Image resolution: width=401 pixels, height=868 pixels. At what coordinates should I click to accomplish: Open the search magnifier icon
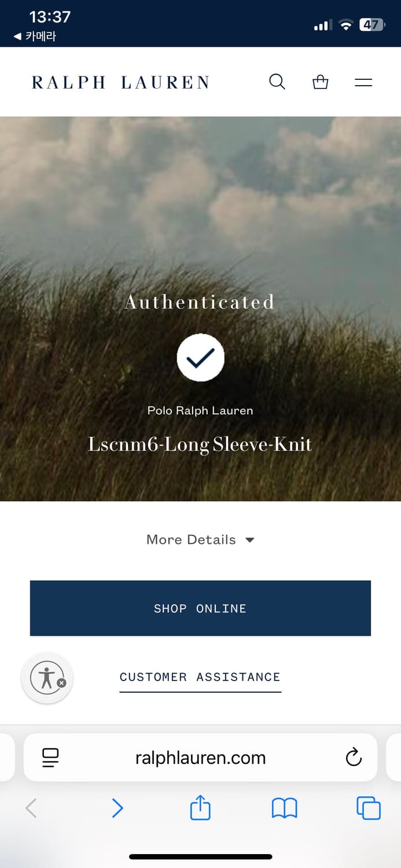tap(277, 82)
